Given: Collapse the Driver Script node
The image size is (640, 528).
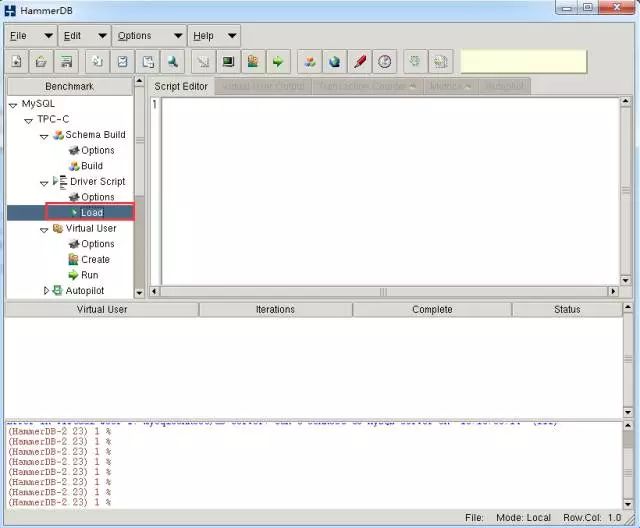Looking at the screenshot, I should tap(44, 183).
